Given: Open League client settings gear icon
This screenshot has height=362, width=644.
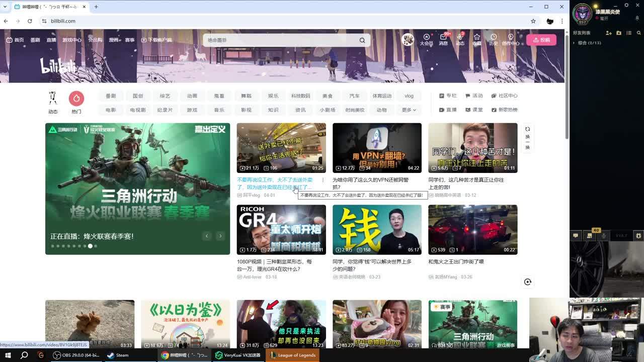Looking at the screenshot, I should point(638,235).
